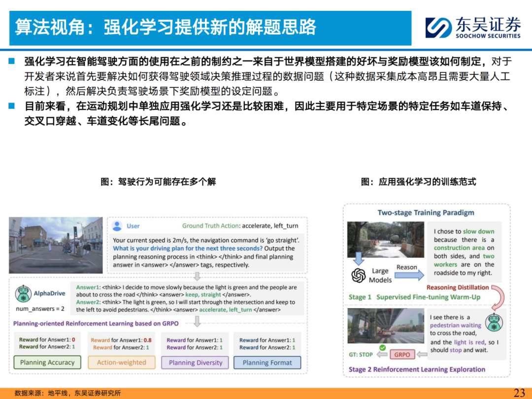Click the blue question 'What is your driving plan'
Screen dimensions: 532x399
point(188,248)
